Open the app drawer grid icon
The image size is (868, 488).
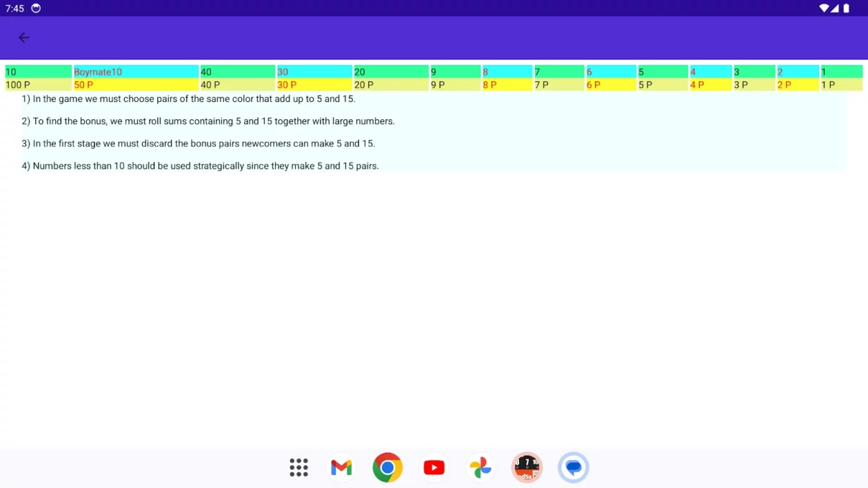pos(299,467)
